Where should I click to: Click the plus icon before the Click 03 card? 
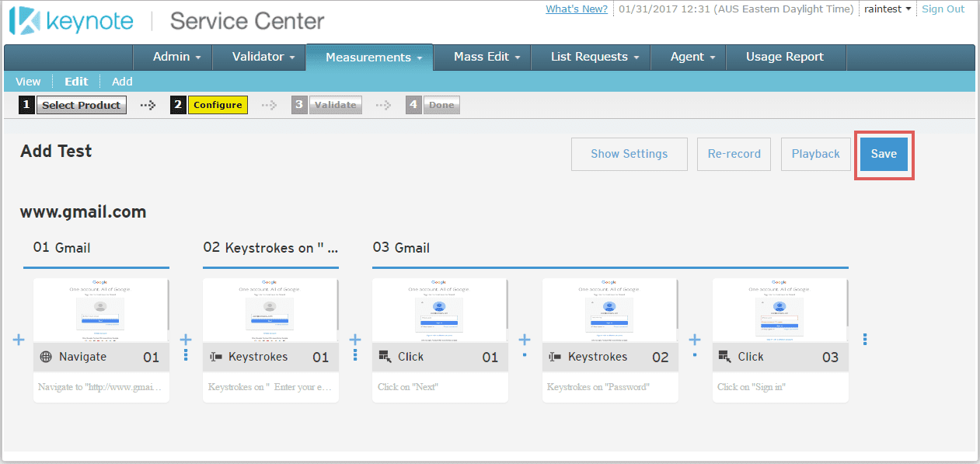pos(695,339)
